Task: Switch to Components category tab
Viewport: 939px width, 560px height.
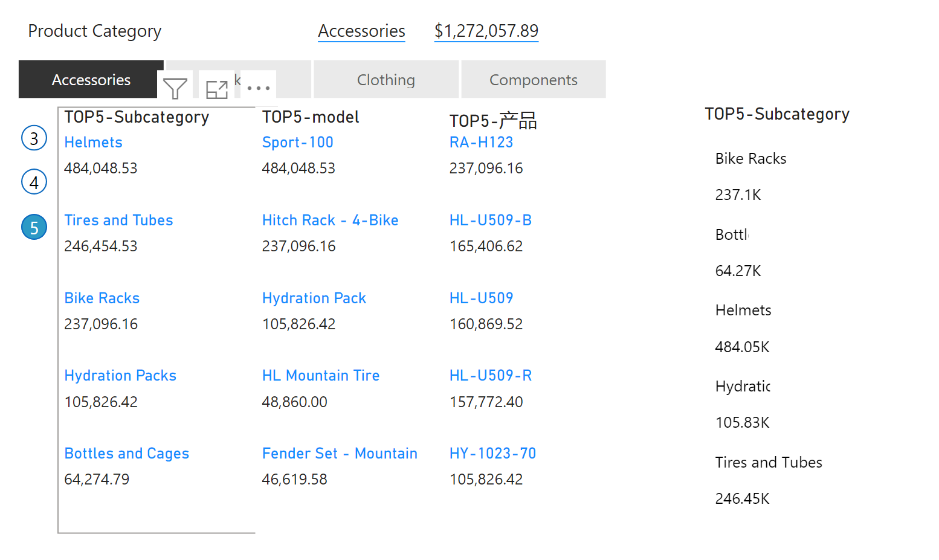Action: pyautogui.click(x=534, y=79)
